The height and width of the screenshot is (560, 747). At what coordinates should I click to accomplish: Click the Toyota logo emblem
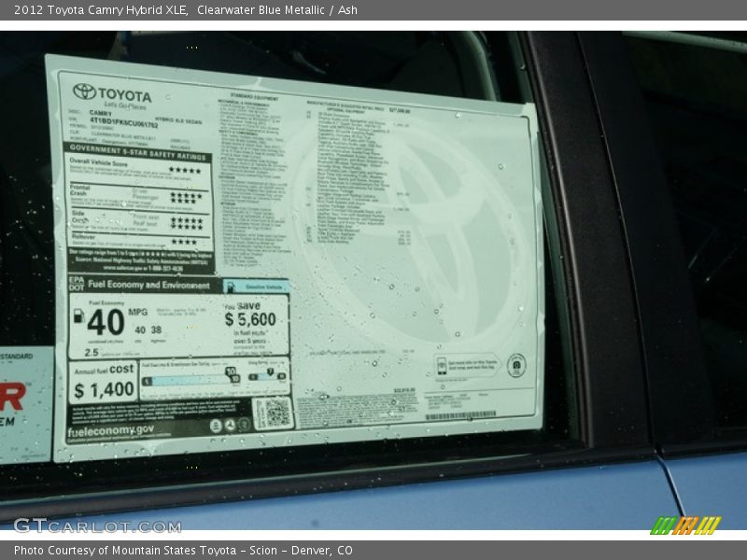(x=85, y=91)
